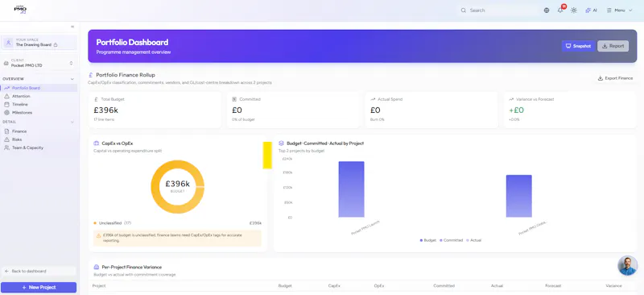Image resolution: width=644 pixels, height=295 pixels.
Task: Open the notifications bell
Action: [560, 10]
